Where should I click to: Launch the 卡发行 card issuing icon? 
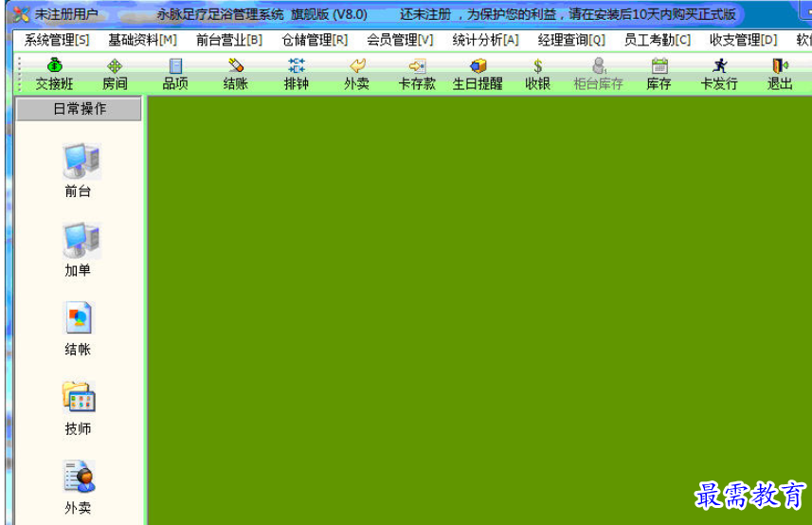point(719,75)
